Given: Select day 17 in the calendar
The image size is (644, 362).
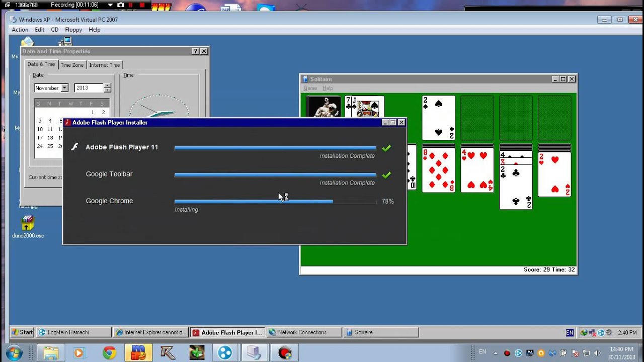Looking at the screenshot, I should [x=40, y=138].
